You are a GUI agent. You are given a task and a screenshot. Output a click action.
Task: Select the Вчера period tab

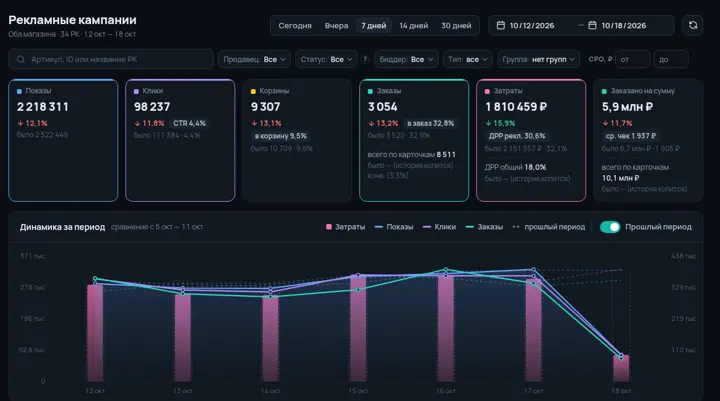[x=336, y=26]
